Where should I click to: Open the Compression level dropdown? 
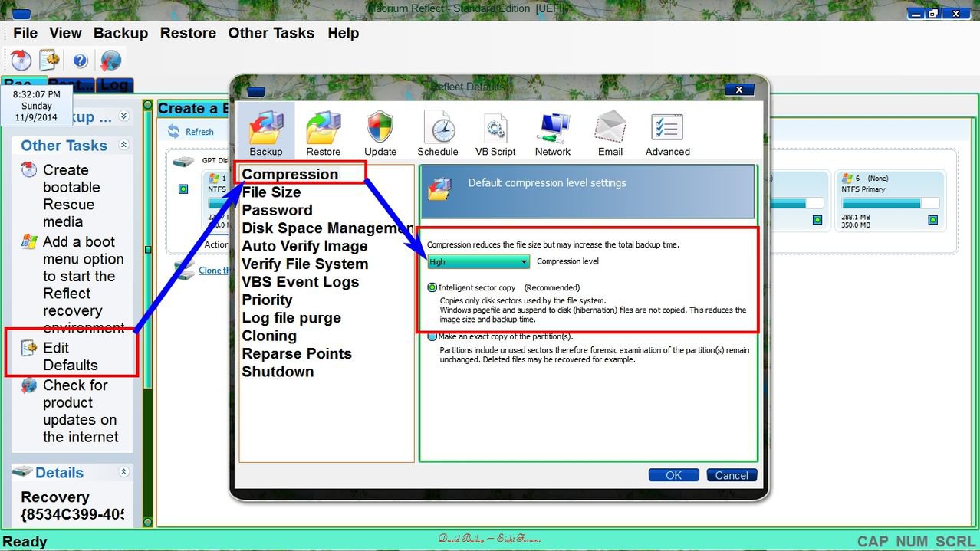pyautogui.click(x=478, y=262)
